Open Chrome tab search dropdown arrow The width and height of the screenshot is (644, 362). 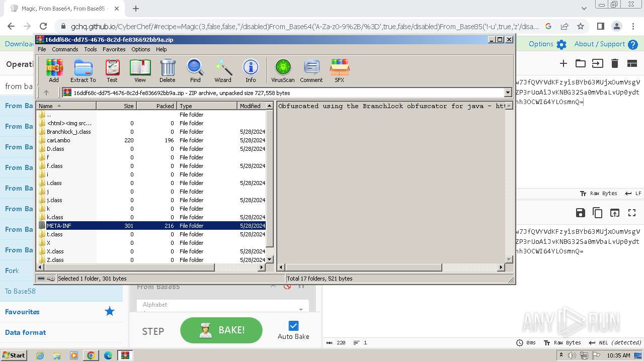tap(584, 8)
